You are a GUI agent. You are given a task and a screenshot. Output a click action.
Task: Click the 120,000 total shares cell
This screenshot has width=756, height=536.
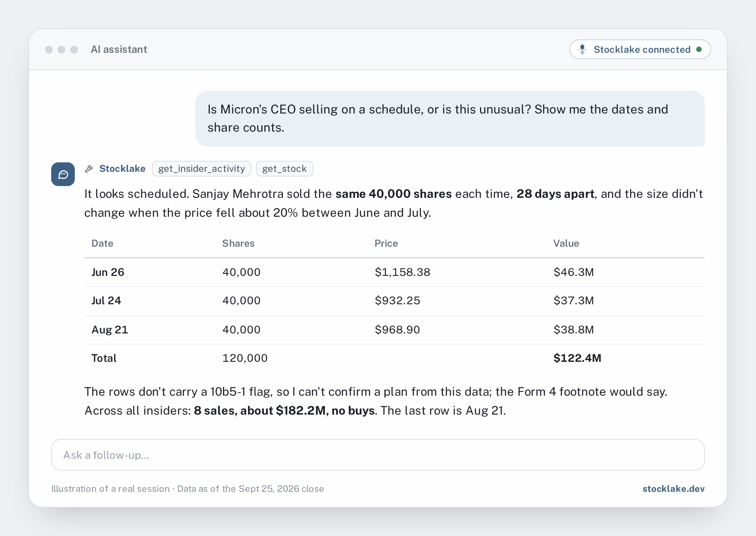[245, 358]
